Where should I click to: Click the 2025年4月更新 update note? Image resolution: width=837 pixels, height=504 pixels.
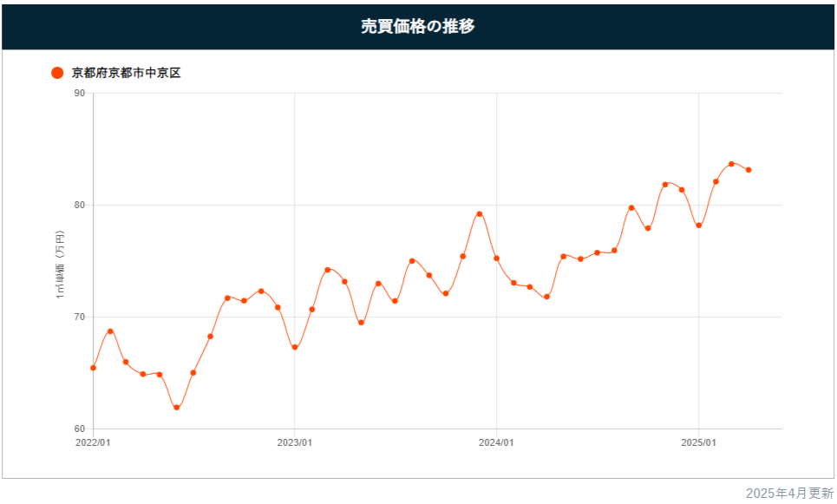tap(789, 493)
